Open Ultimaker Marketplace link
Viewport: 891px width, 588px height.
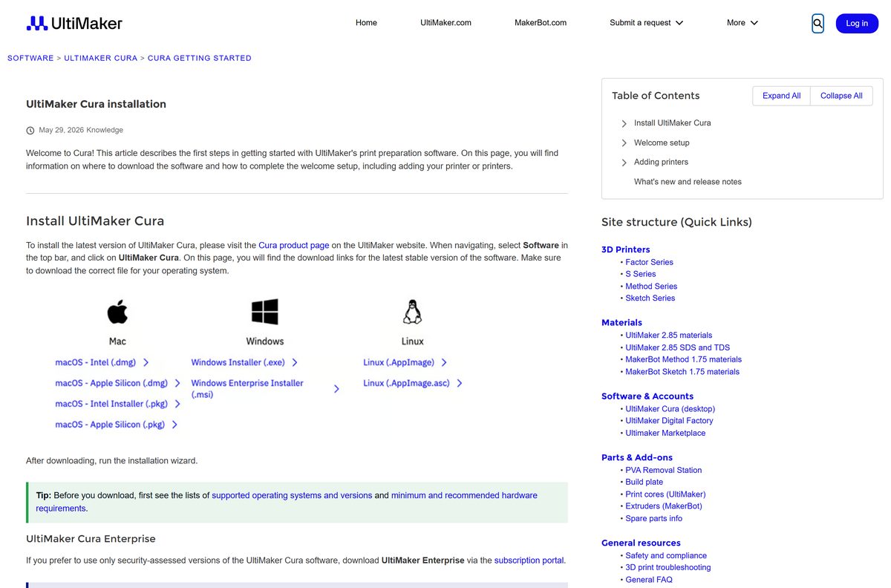(x=665, y=433)
